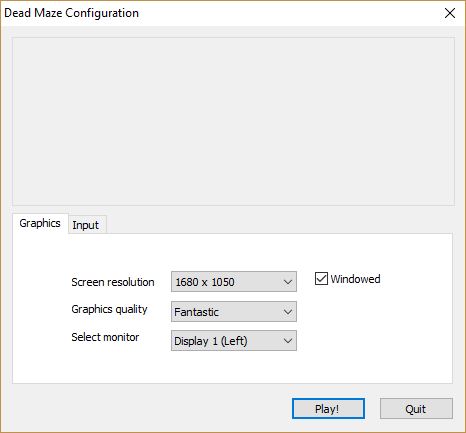The width and height of the screenshot is (466, 433).
Task: Click the Quit button
Action: click(x=416, y=409)
